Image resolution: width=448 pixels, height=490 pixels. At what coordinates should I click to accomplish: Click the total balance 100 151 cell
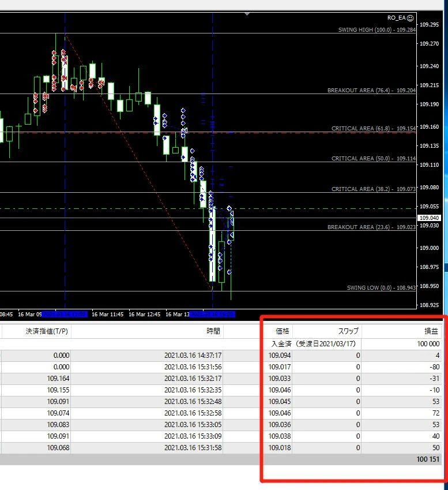tap(427, 459)
